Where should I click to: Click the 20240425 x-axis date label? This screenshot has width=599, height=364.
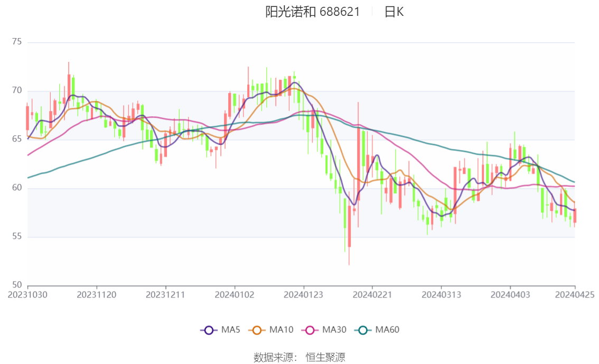click(x=575, y=295)
